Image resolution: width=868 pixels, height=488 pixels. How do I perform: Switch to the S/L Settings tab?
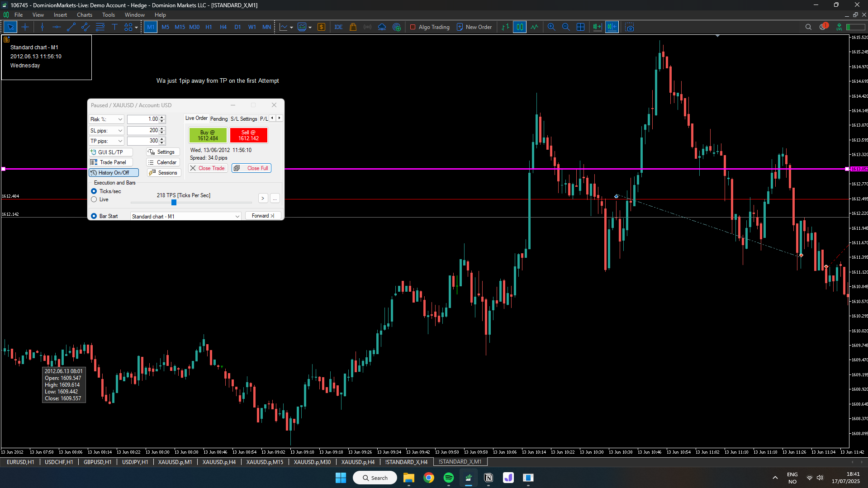[244, 119]
